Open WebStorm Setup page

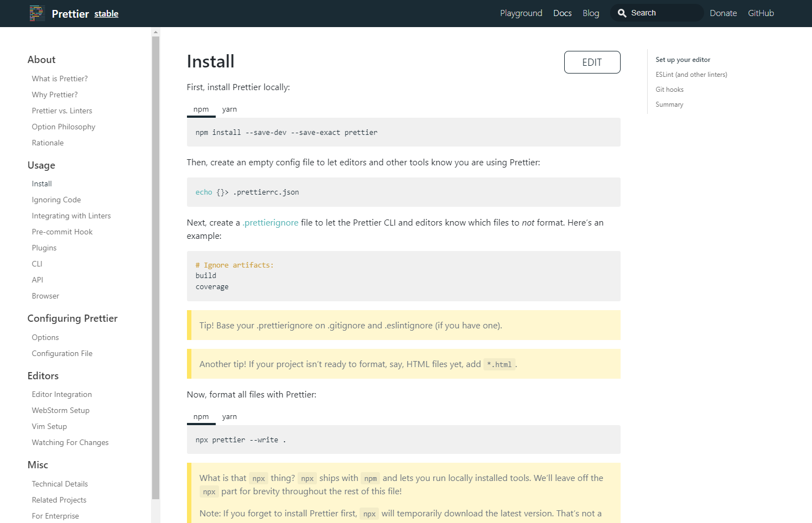coord(60,410)
